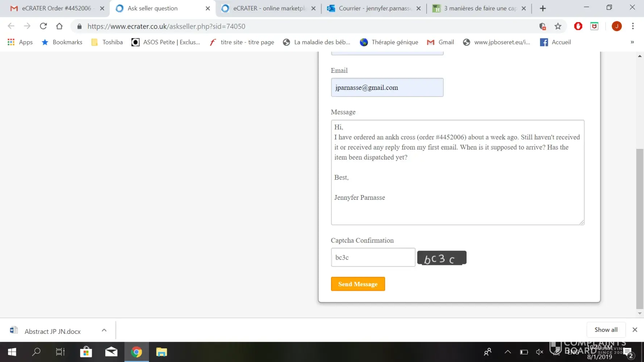Viewport: 644px width, 362px height.
Task: Expand the hidden bookmarks overflow chevron
Action: click(x=632, y=42)
